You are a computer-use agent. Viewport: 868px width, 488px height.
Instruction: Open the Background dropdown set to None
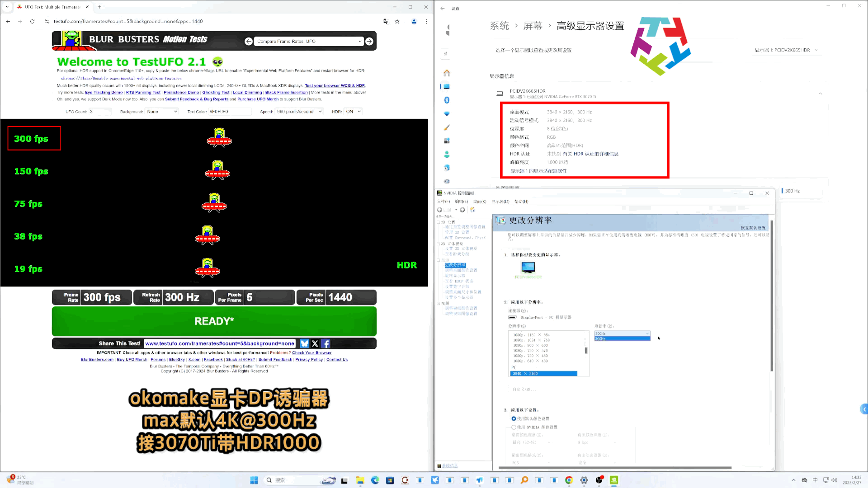(162, 112)
